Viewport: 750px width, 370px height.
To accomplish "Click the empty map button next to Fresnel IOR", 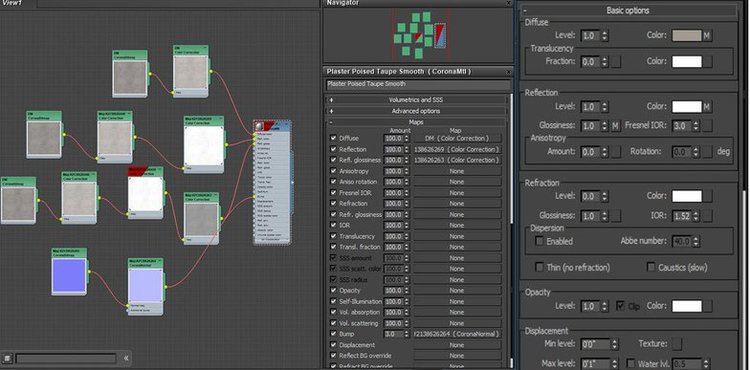I will coord(707,126).
